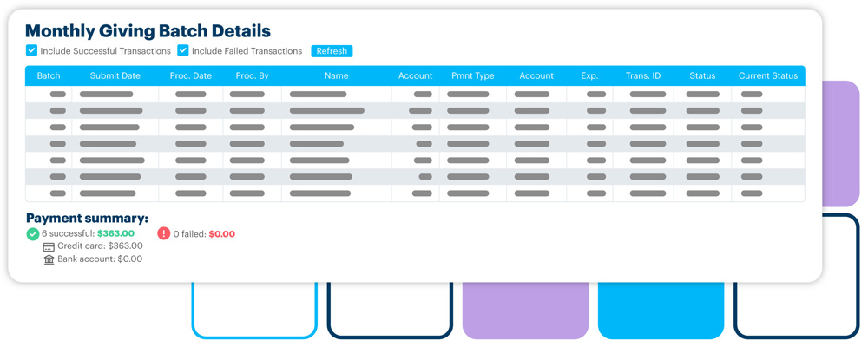This screenshot has height=347, width=868.
Task: Sort by Proc. Date column header
Action: click(x=191, y=75)
